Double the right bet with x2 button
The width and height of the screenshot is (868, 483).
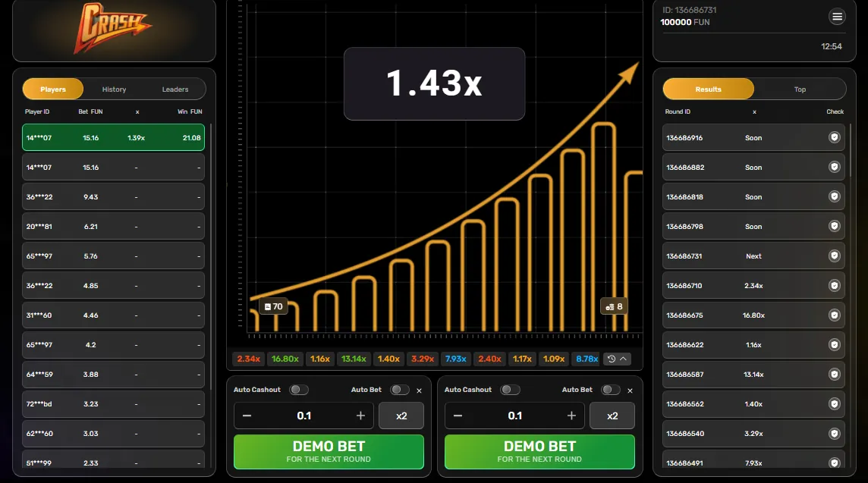pyautogui.click(x=612, y=416)
